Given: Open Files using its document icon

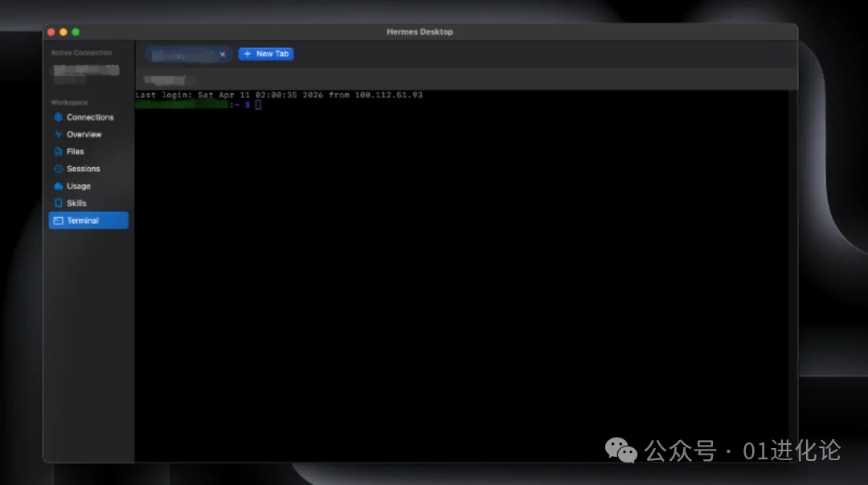Looking at the screenshot, I should (x=59, y=151).
